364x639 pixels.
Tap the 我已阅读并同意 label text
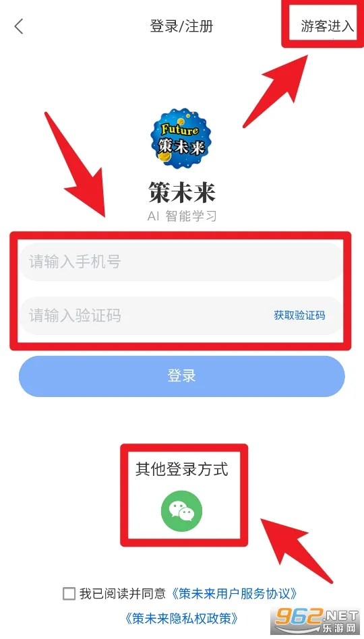[x=122, y=593]
